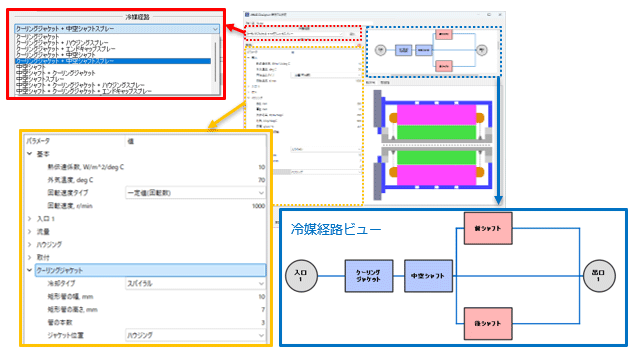Collapse the クーリングジャケット parameter group
Image resolution: width=630 pixels, height=360 pixels.
coord(30,270)
